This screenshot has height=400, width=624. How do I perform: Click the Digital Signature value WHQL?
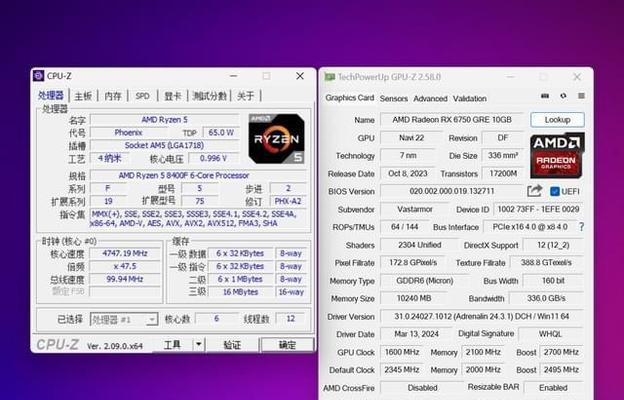[550, 334]
